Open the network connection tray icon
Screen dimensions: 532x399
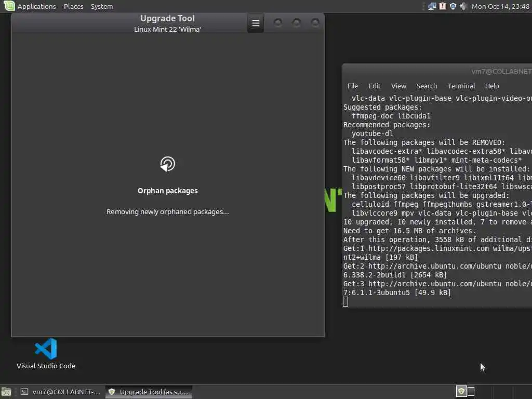432,6
